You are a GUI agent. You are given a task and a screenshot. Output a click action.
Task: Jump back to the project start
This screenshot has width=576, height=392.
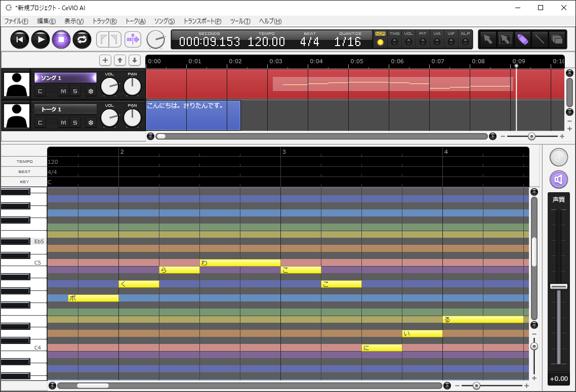pyautogui.click(x=20, y=39)
